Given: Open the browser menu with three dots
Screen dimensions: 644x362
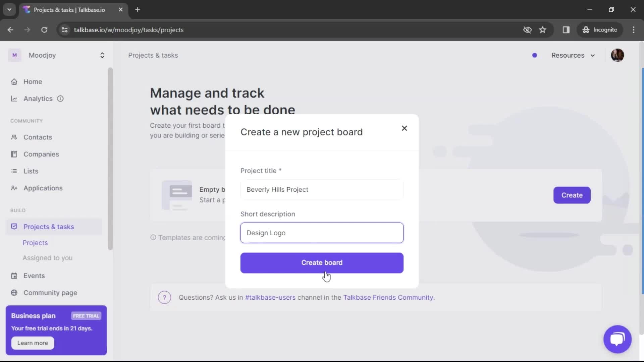Looking at the screenshot, I should (x=634, y=30).
